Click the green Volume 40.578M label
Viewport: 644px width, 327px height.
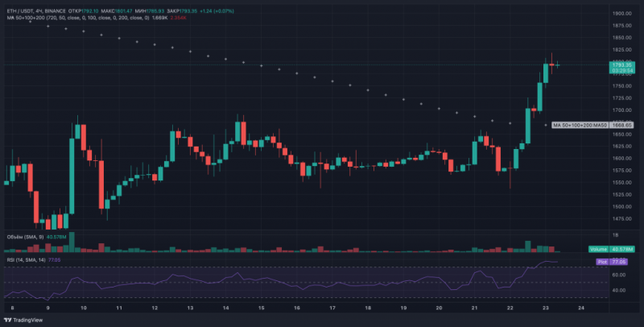pos(612,250)
